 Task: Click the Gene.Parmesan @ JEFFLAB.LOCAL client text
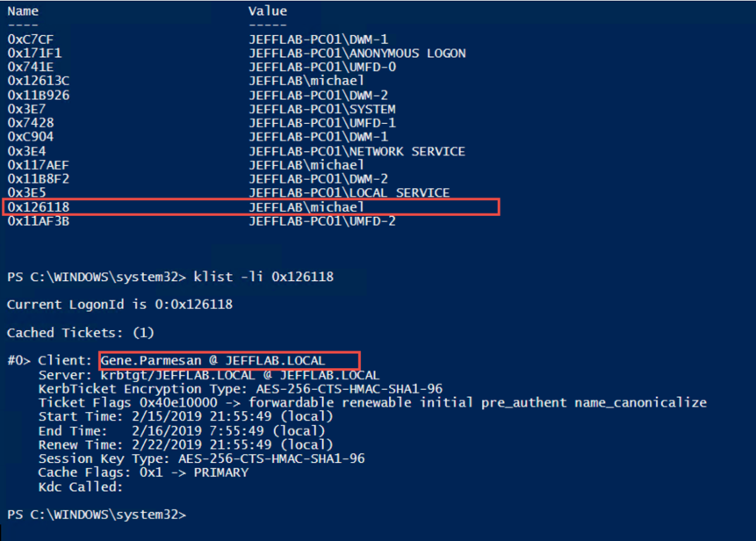pyautogui.click(x=212, y=361)
